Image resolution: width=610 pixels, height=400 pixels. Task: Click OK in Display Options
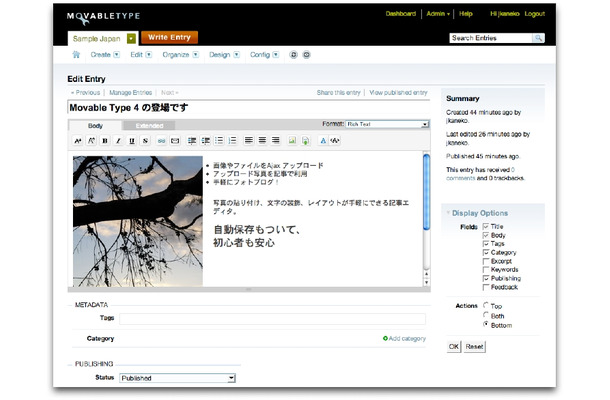(454, 346)
